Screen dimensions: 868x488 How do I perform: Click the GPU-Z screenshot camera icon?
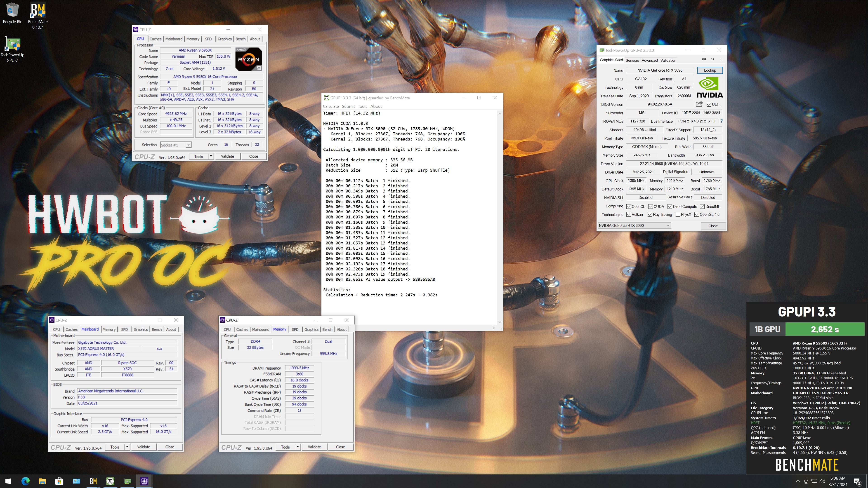(704, 59)
